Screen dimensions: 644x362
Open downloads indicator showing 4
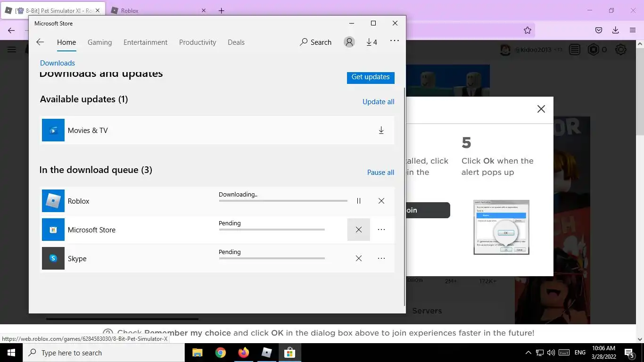click(x=372, y=42)
